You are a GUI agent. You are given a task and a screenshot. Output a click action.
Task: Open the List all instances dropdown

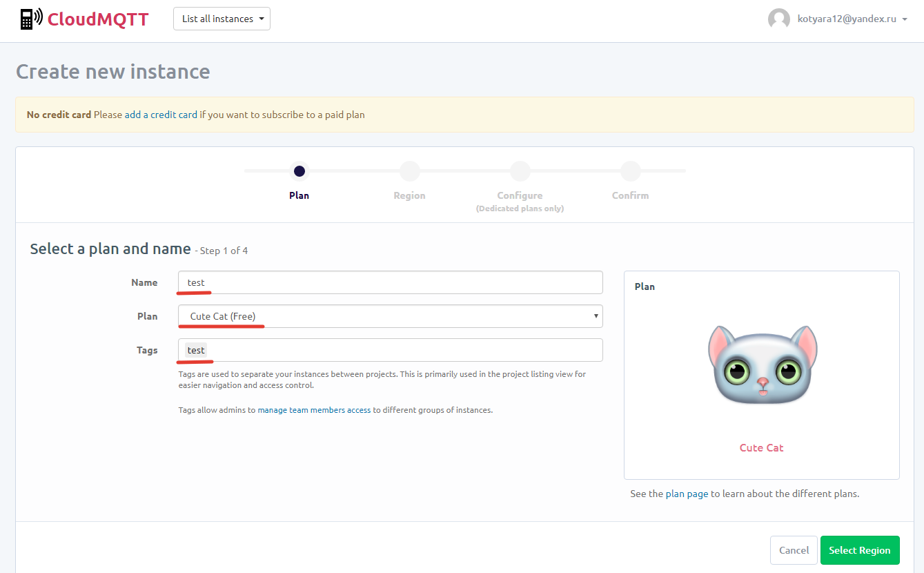click(222, 19)
